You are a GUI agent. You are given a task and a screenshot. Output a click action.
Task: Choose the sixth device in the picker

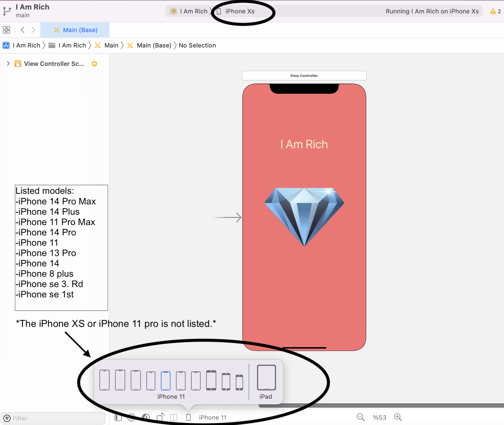tap(181, 381)
